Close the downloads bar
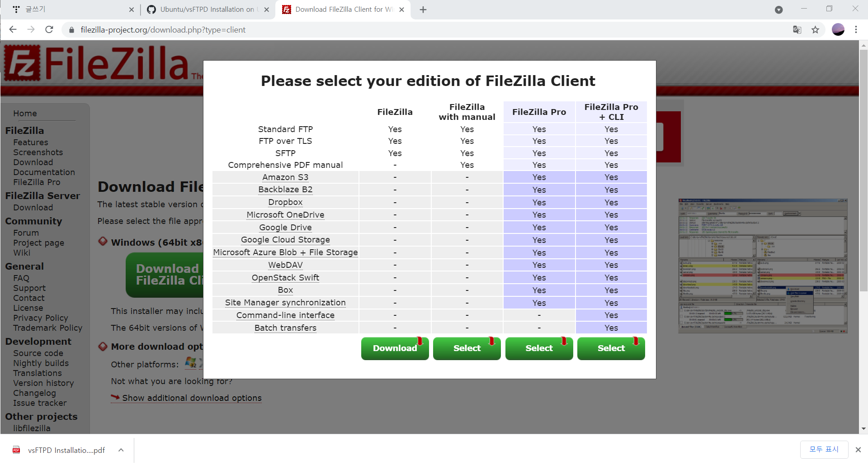Viewport: 868px width, 466px height. tap(858, 450)
